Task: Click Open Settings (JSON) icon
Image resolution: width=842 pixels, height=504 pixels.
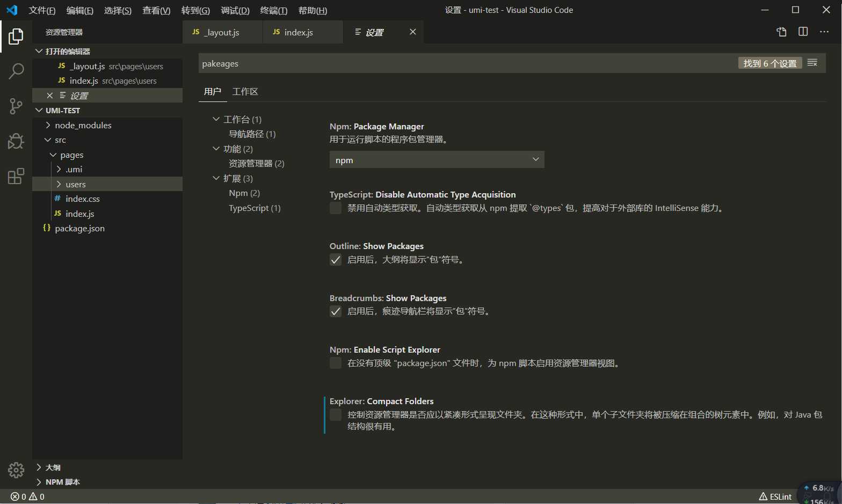Action: pos(781,32)
